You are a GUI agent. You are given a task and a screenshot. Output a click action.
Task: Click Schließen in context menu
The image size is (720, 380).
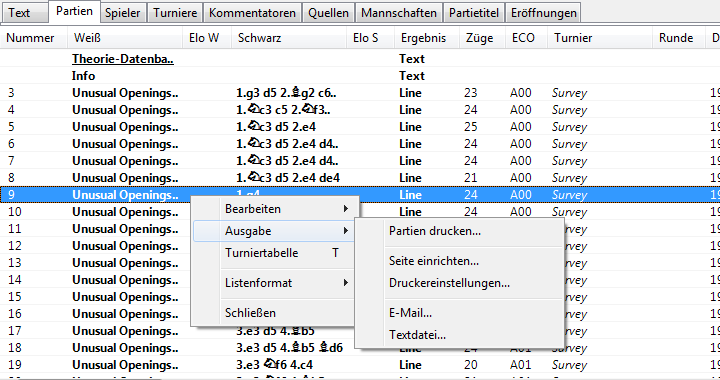coord(274,313)
